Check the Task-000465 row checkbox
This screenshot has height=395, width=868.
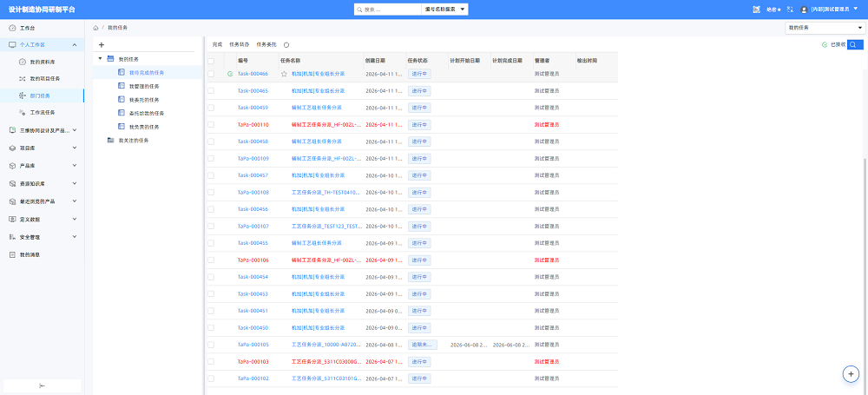coord(211,91)
